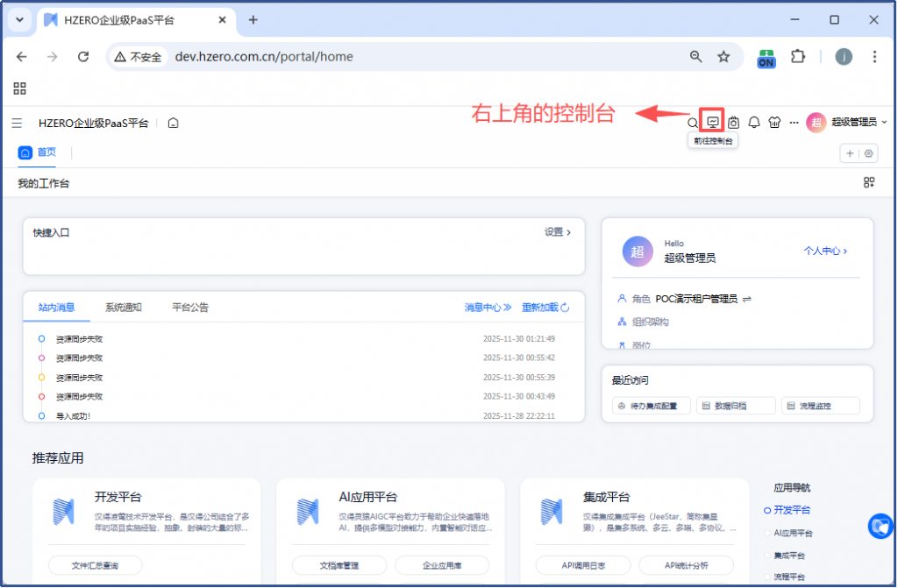Open the console via the monitor icon
898x588 pixels.
tap(713, 123)
